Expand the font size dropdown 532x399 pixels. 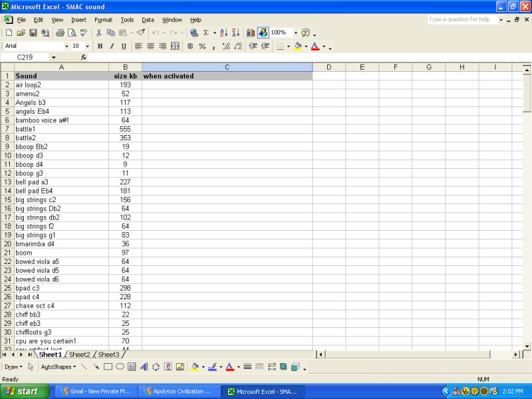tap(87, 46)
